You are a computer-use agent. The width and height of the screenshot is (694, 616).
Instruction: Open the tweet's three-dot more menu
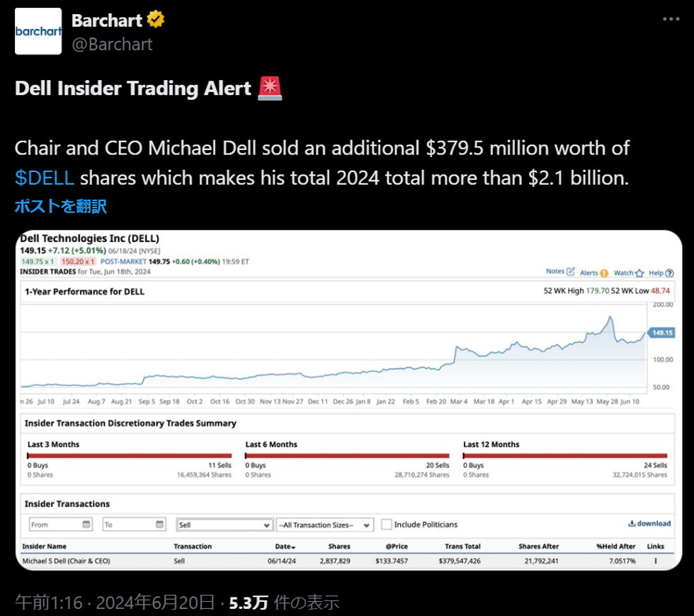671,19
